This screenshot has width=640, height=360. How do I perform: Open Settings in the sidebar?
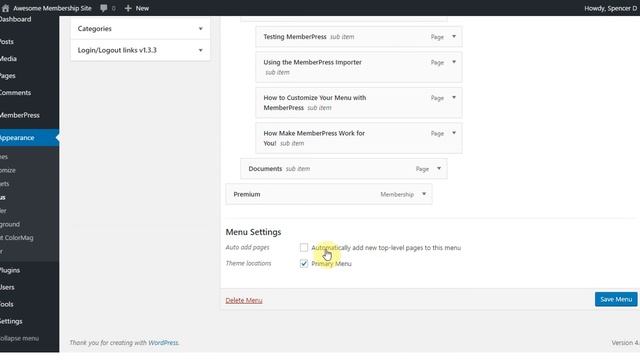click(11, 321)
